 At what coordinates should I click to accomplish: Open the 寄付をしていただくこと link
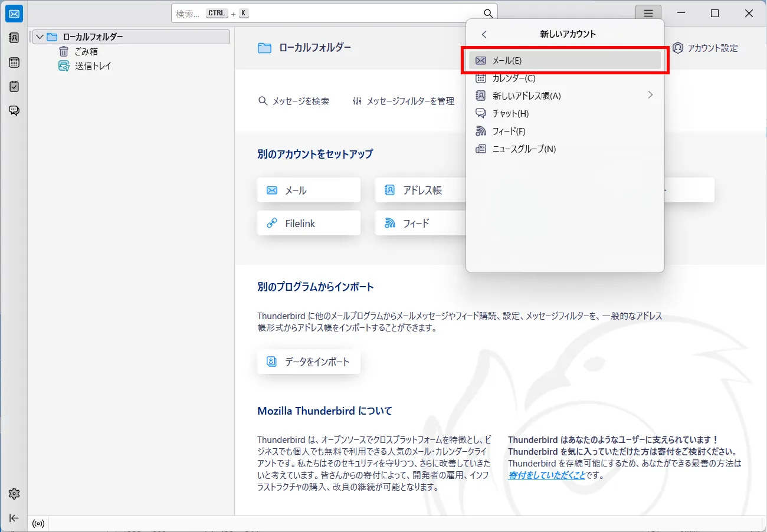coord(546,475)
